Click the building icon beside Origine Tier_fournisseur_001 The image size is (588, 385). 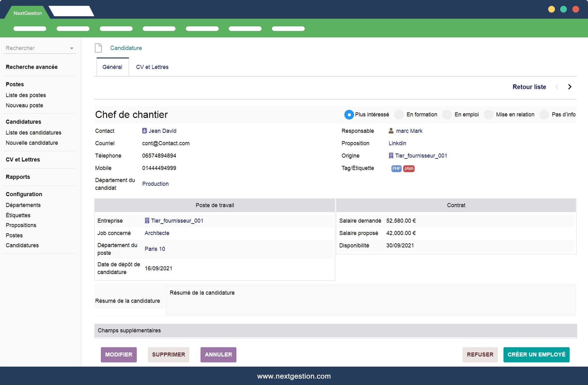(391, 156)
